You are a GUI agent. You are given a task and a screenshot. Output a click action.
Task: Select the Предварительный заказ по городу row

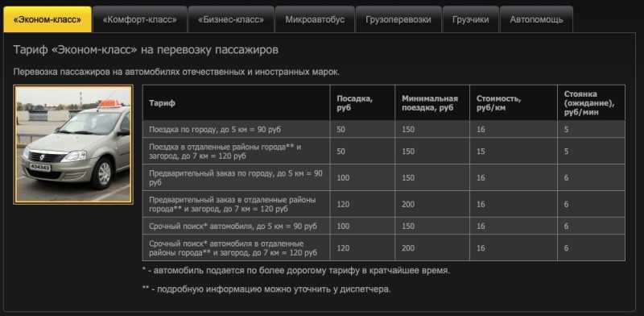[x=384, y=177]
